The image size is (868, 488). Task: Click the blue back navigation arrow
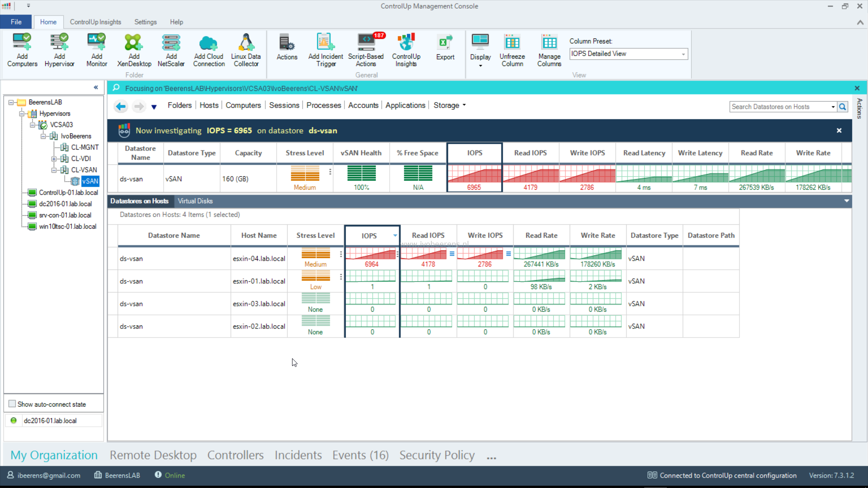[121, 106]
